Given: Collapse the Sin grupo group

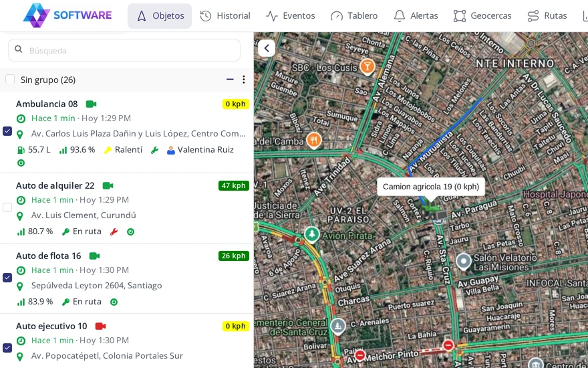Looking at the screenshot, I should pyautogui.click(x=230, y=79).
